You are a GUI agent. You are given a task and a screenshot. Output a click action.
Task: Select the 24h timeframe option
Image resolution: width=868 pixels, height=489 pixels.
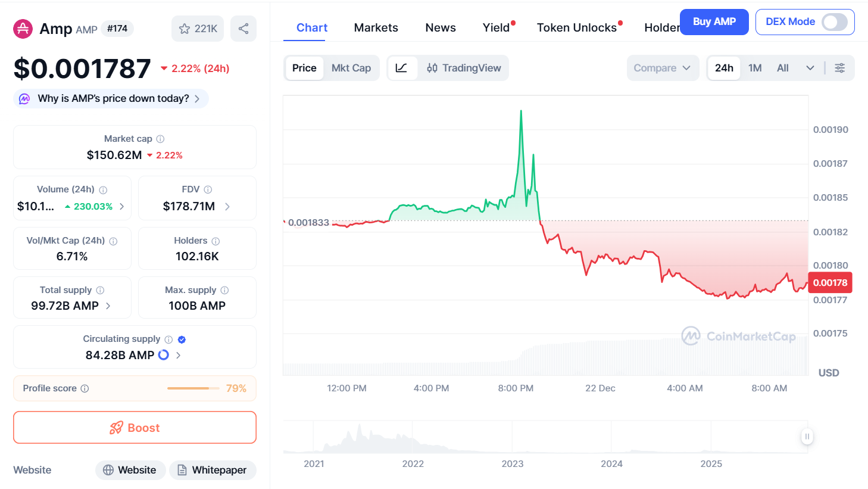point(724,68)
